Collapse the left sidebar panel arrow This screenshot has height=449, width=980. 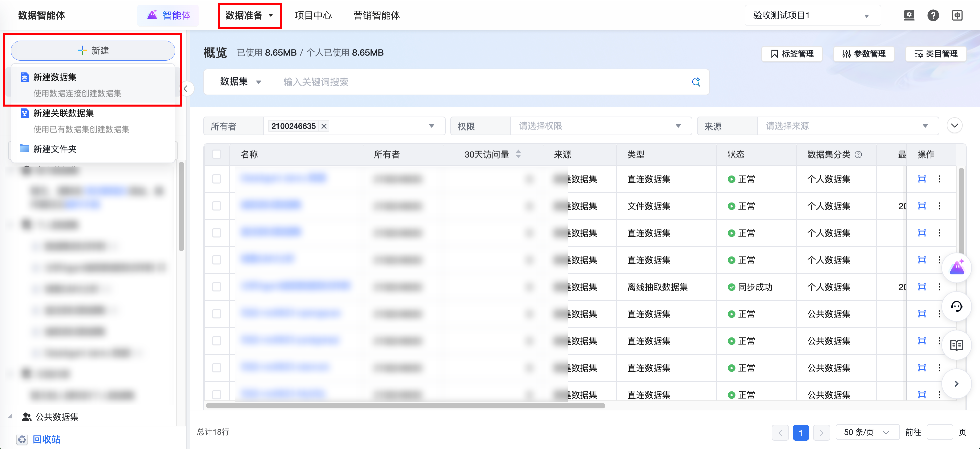[x=186, y=89]
